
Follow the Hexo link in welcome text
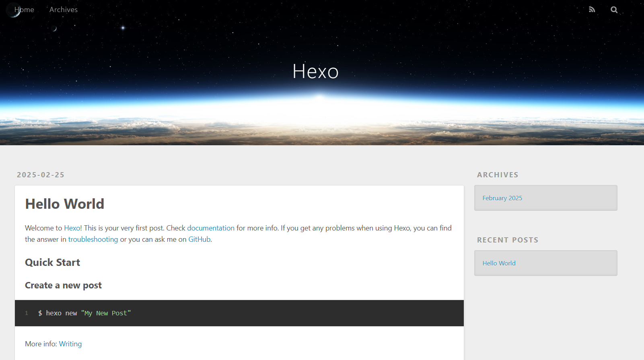pos(72,228)
